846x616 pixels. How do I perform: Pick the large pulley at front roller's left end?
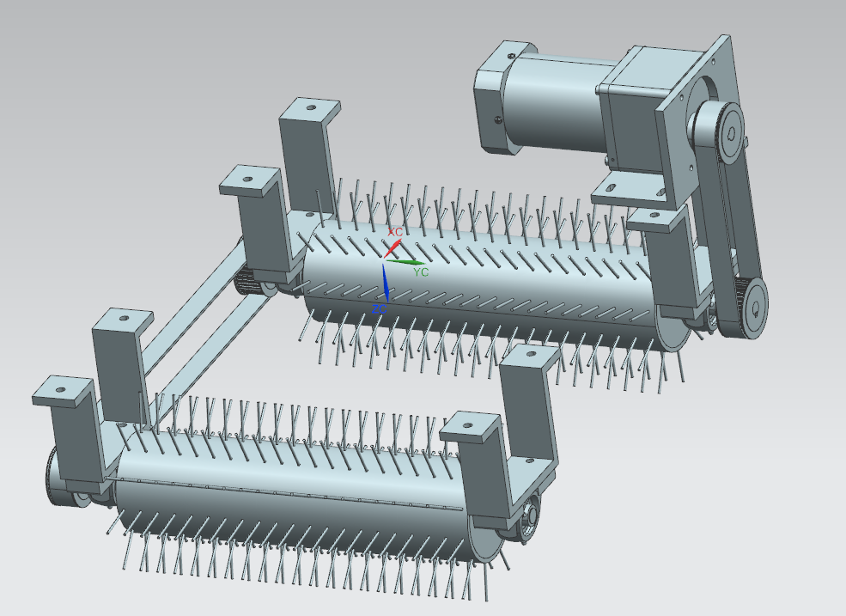66,476
